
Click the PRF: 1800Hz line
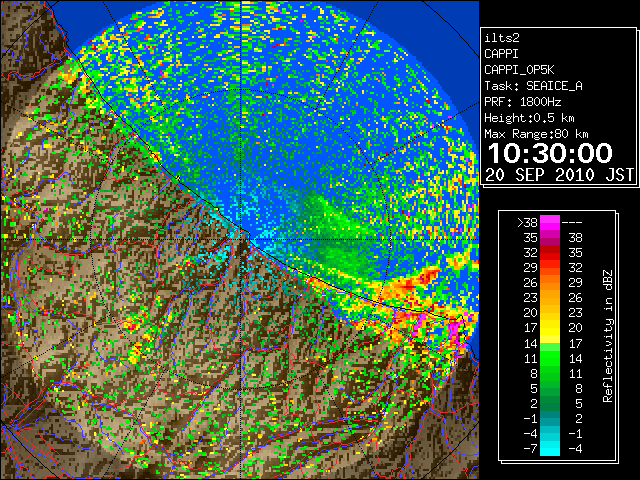(523, 102)
